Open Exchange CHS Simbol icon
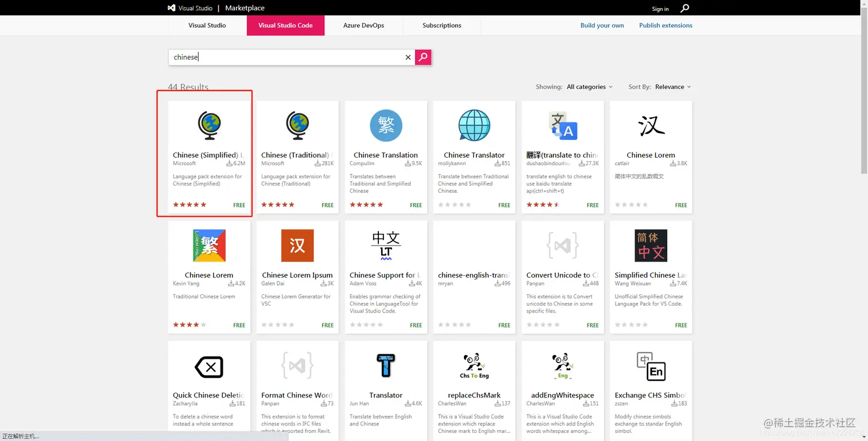868x441 pixels. pyautogui.click(x=651, y=366)
